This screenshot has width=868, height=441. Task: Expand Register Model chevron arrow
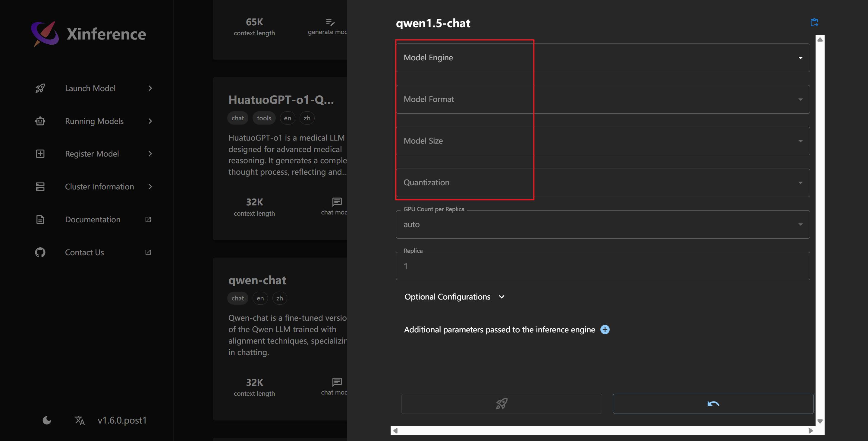point(150,154)
